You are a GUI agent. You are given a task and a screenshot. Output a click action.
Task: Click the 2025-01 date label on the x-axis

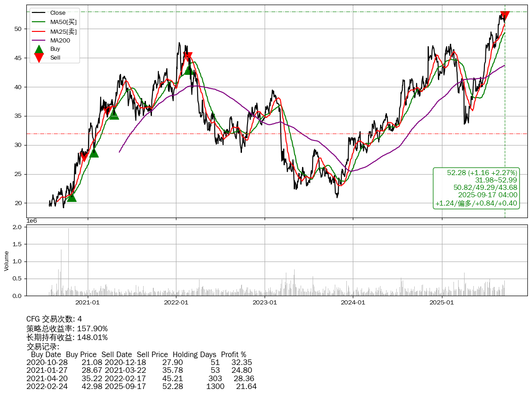point(442,303)
